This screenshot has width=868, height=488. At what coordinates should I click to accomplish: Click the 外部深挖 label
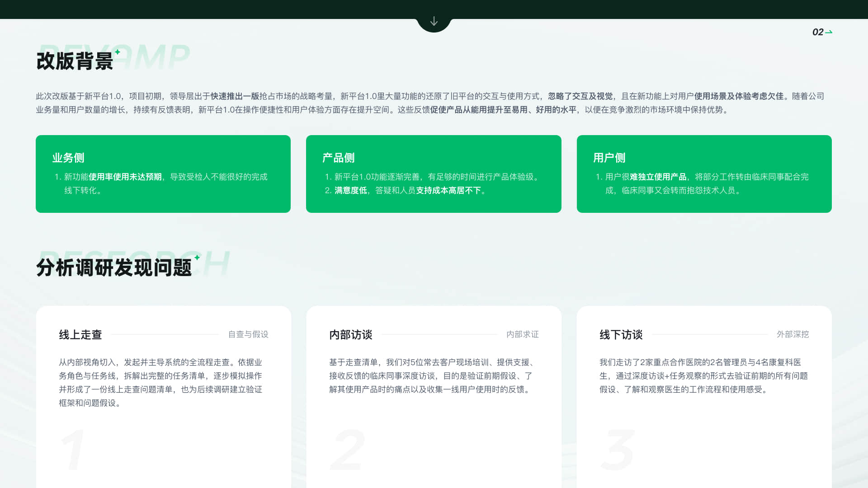click(x=793, y=334)
